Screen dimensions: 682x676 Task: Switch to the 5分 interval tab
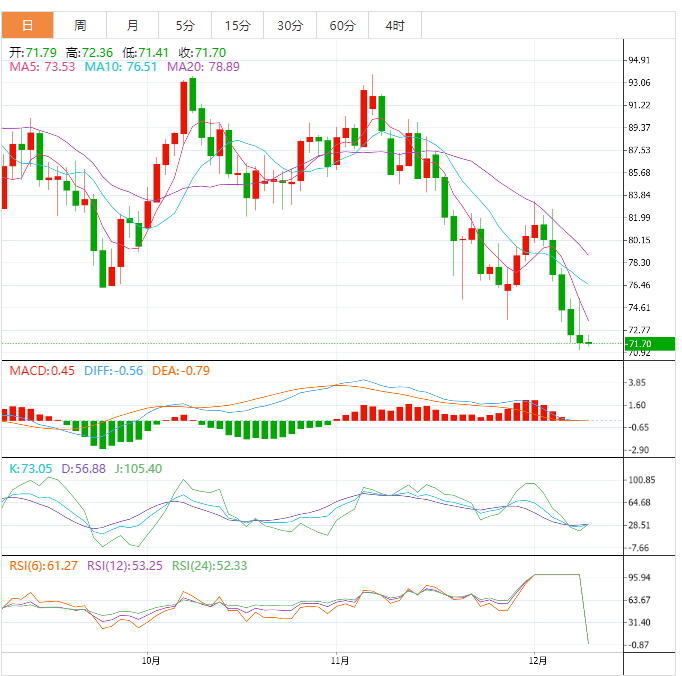tap(185, 24)
